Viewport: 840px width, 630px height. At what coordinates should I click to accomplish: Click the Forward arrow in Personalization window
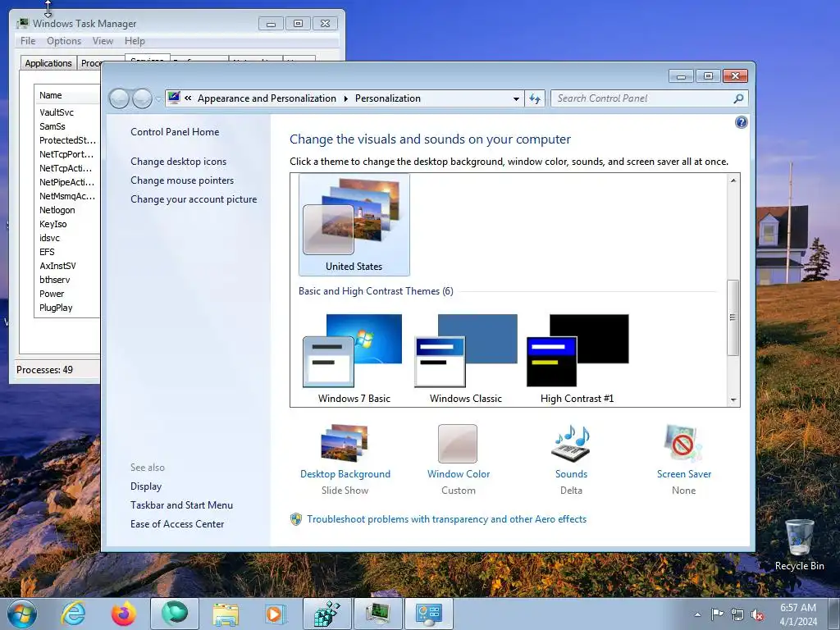(142, 98)
